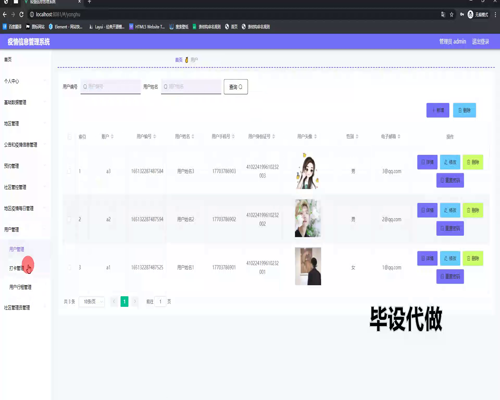The height and width of the screenshot is (400, 500).
Task: Expand 社区管控管理 in the sidebar
Action: pos(25,187)
